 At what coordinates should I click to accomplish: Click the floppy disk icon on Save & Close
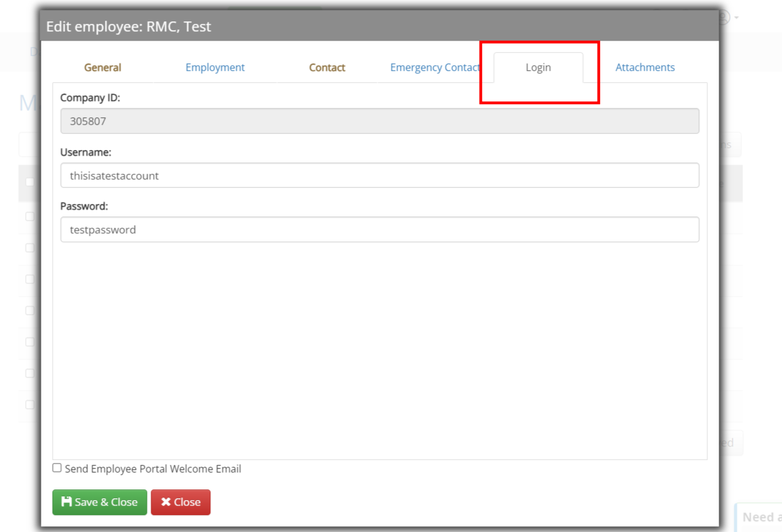67,502
